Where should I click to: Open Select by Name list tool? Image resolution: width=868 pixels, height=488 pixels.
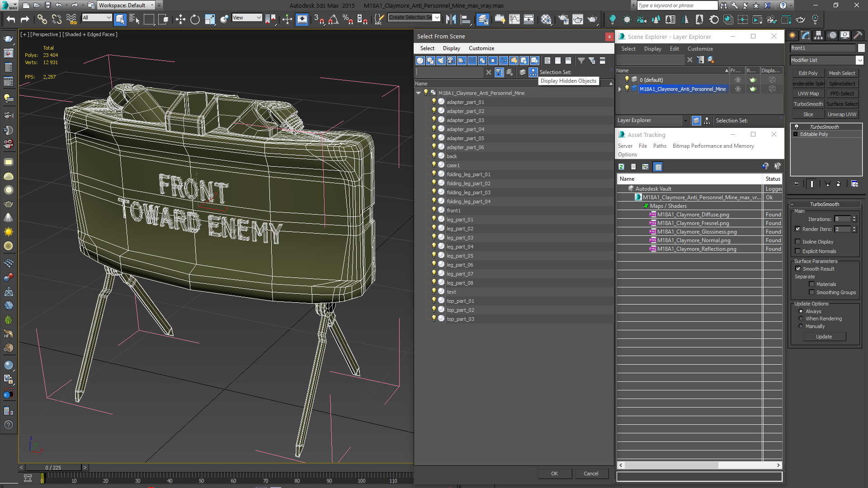tap(134, 19)
